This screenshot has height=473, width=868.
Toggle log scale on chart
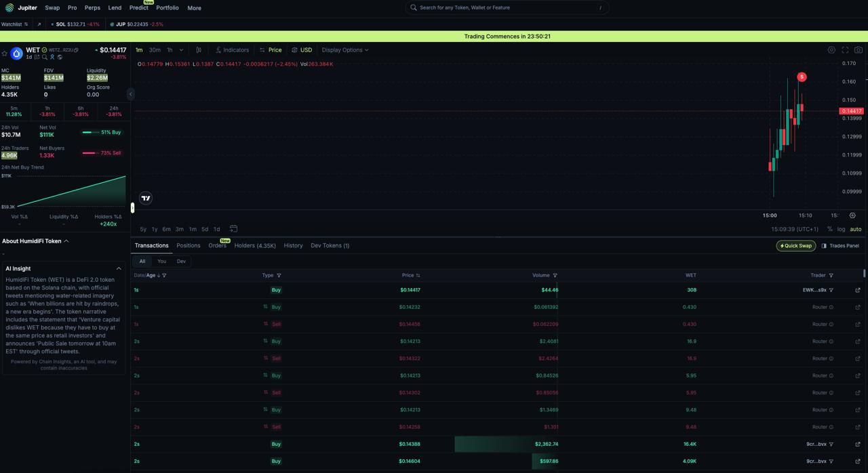841,229
